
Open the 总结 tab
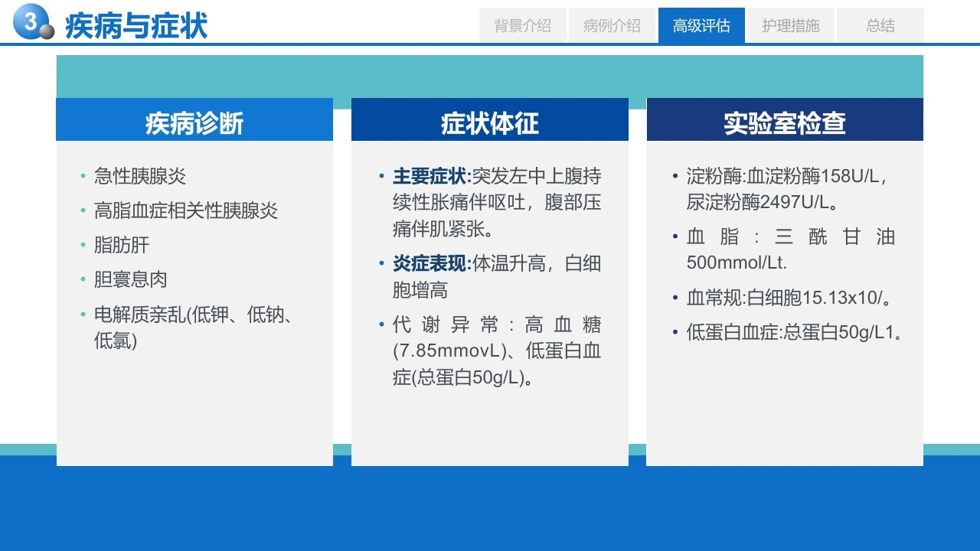coord(880,25)
